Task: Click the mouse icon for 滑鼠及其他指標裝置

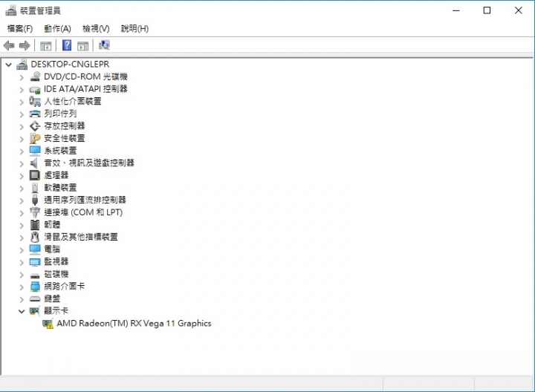Action: tap(35, 237)
